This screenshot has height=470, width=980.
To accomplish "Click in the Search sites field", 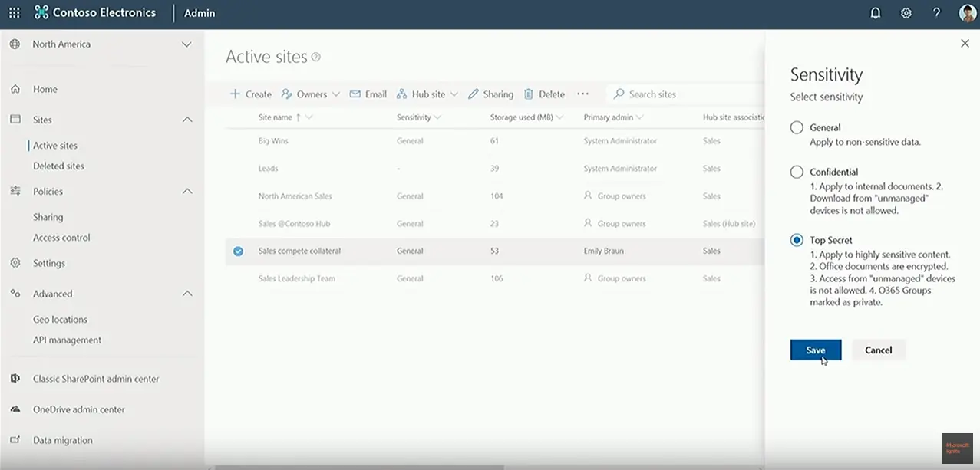I will [x=675, y=94].
